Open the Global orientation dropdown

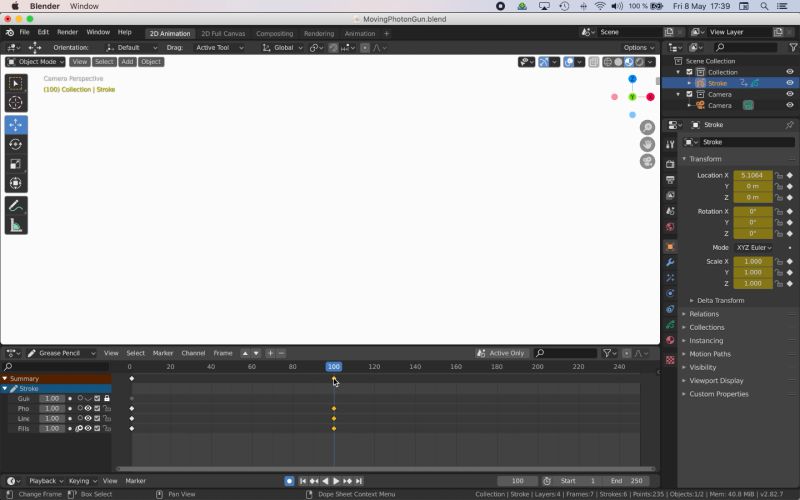[x=283, y=47]
